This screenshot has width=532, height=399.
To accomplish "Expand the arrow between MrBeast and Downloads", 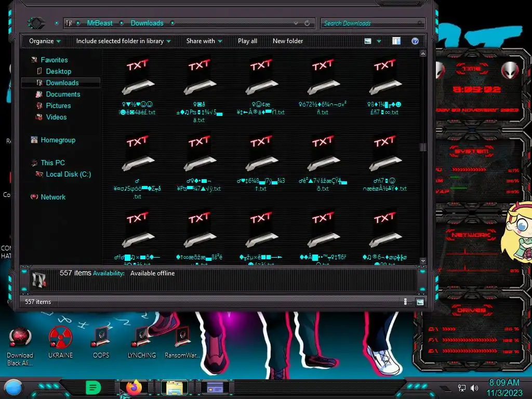I will tap(122, 23).
